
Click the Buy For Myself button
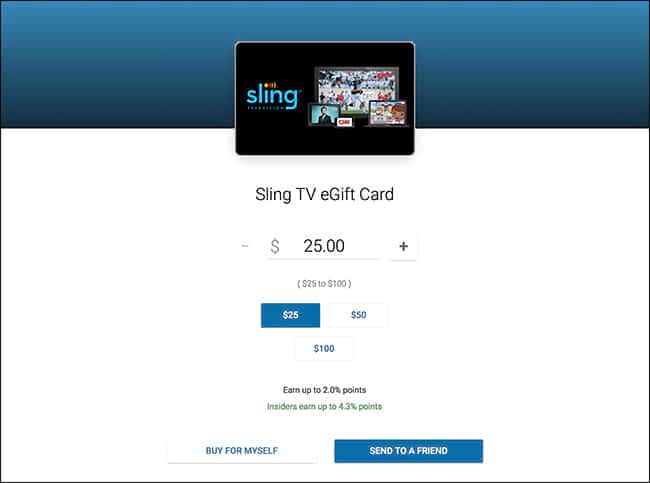click(x=242, y=451)
